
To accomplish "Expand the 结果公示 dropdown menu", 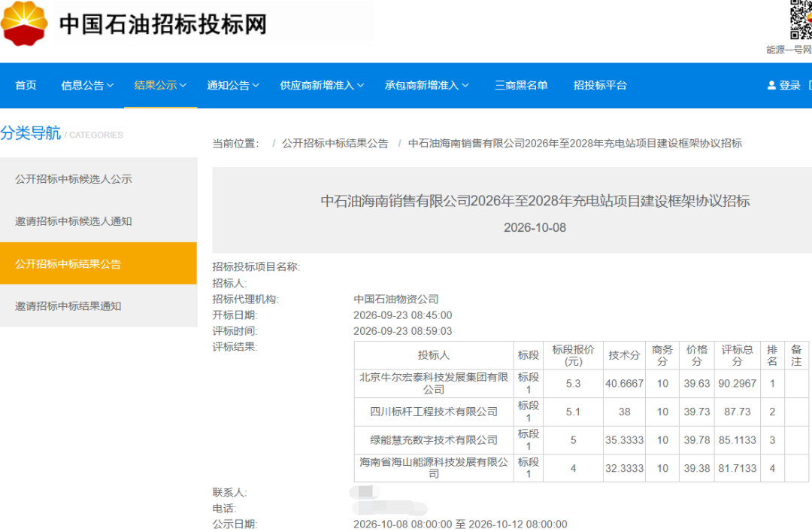I will coord(160,86).
